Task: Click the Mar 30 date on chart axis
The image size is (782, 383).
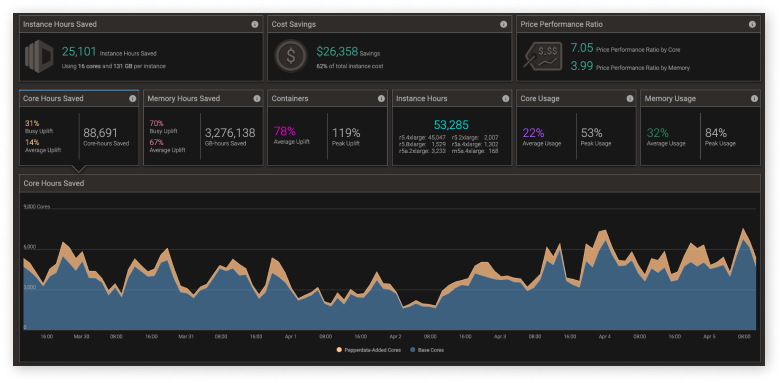Action: tap(81, 337)
